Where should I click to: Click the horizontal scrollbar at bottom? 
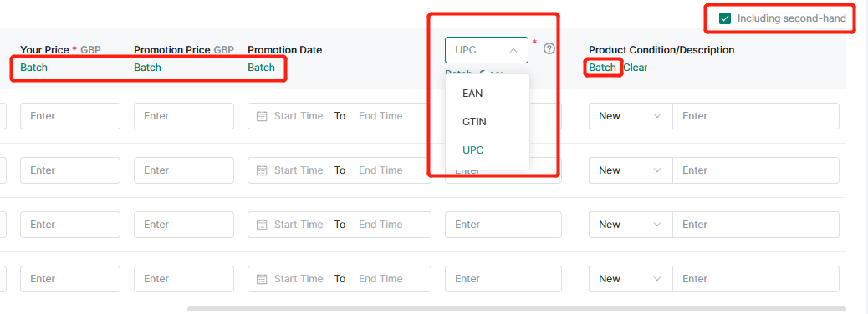(517, 308)
